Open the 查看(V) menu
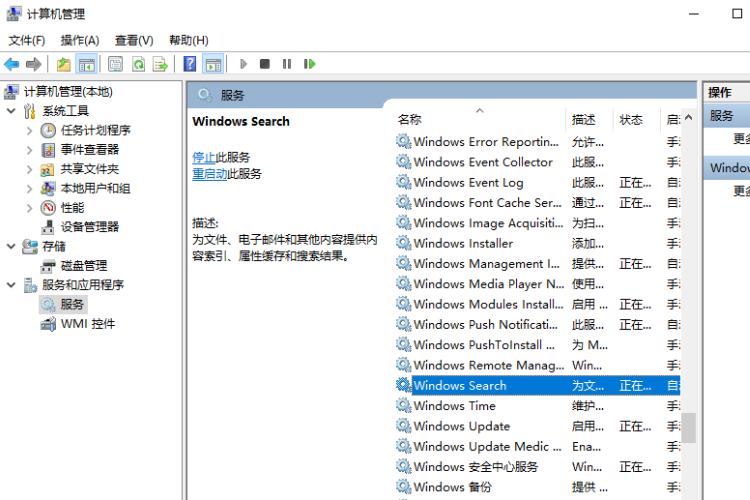 pyautogui.click(x=134, y=40)
